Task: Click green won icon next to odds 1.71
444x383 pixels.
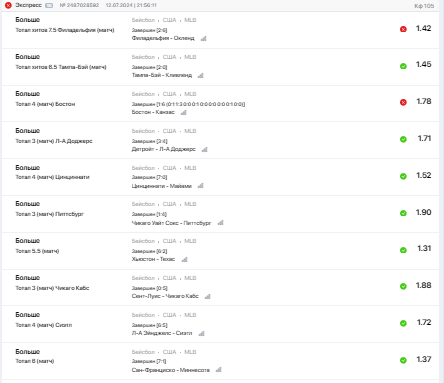Action: point(403,139)
